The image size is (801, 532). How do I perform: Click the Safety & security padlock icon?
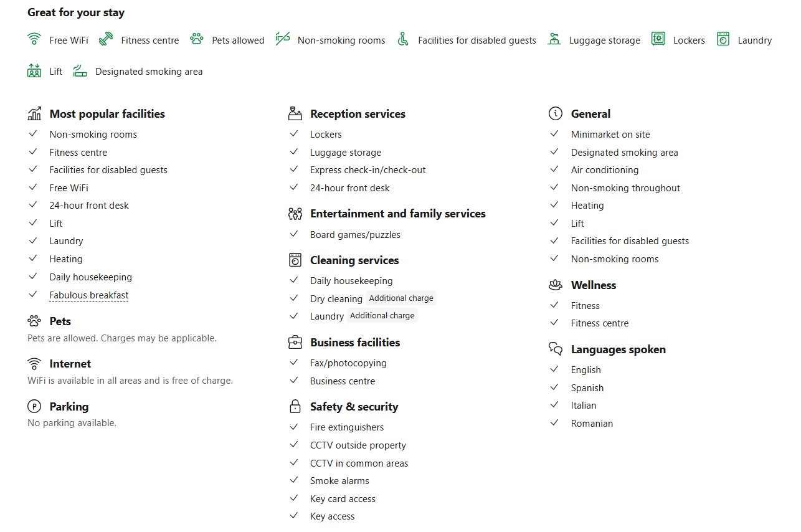[x=295, y=407]
